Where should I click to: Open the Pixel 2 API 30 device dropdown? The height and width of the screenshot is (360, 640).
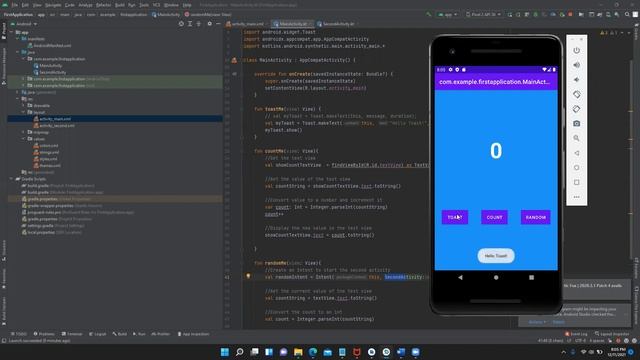coord(483,14)
